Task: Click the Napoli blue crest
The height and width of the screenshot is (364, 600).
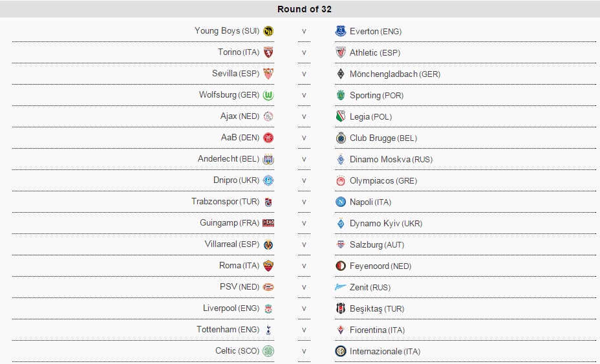Action: click(341, 202)
